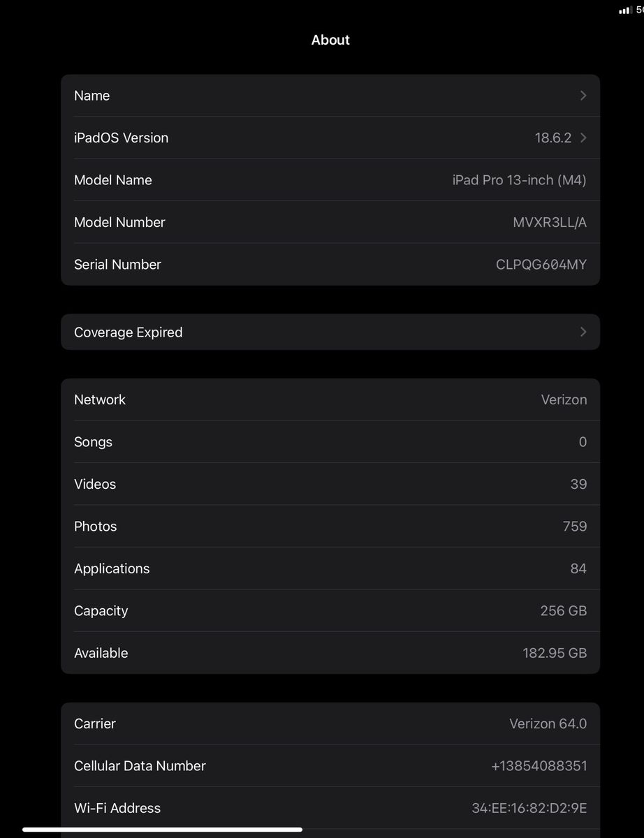Tap the Carrier Verizon 64.0 value
644x838 pixels.
point(548,724)
